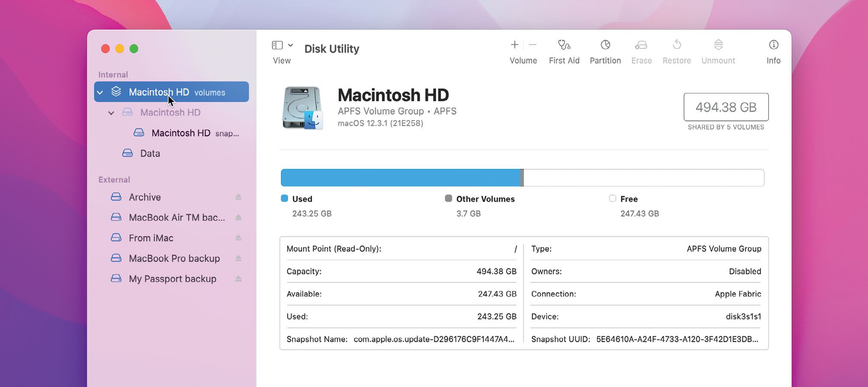868x387 pixels.
Task: Click the disk3s1s1 device value
Action: (743, 317)
